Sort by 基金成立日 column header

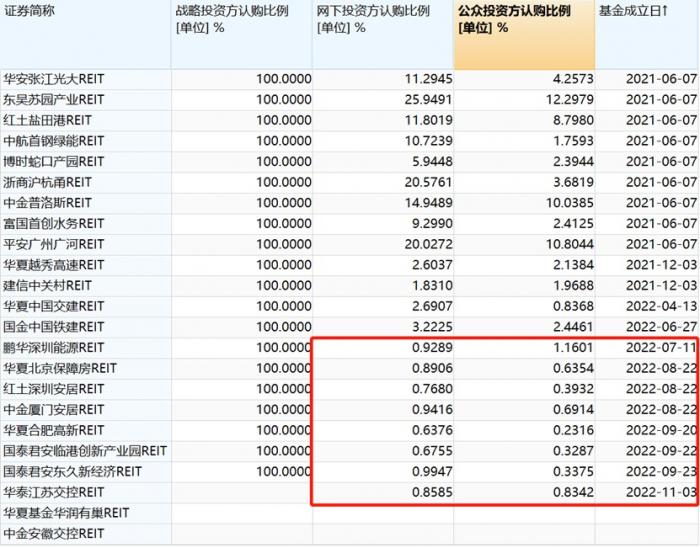point(647,34)
